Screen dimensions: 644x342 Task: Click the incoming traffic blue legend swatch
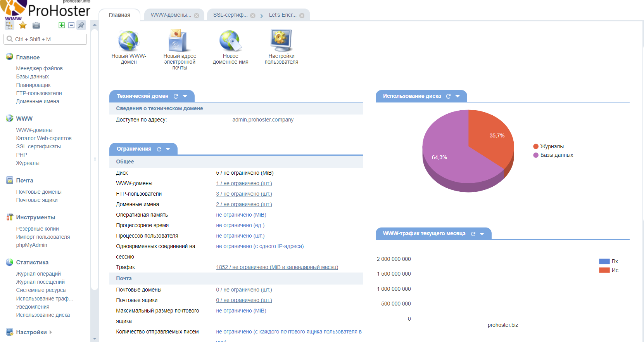point(604,261)
